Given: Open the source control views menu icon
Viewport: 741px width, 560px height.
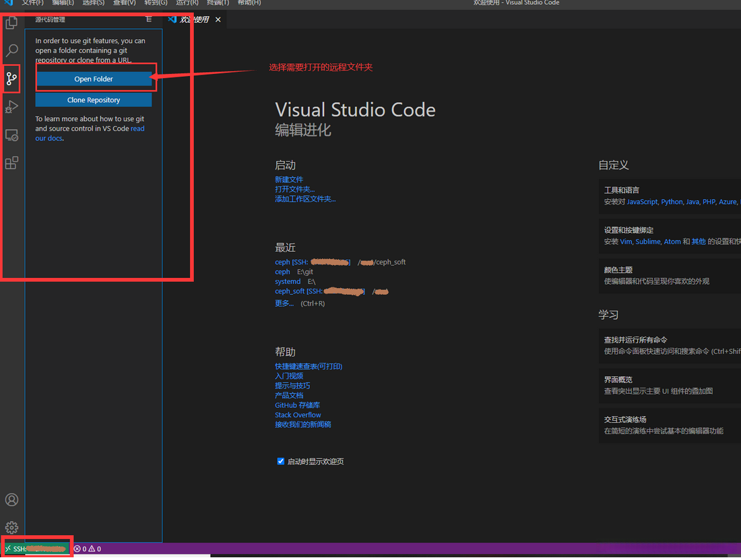Looking at the screenshot, I should pos(149,20).
